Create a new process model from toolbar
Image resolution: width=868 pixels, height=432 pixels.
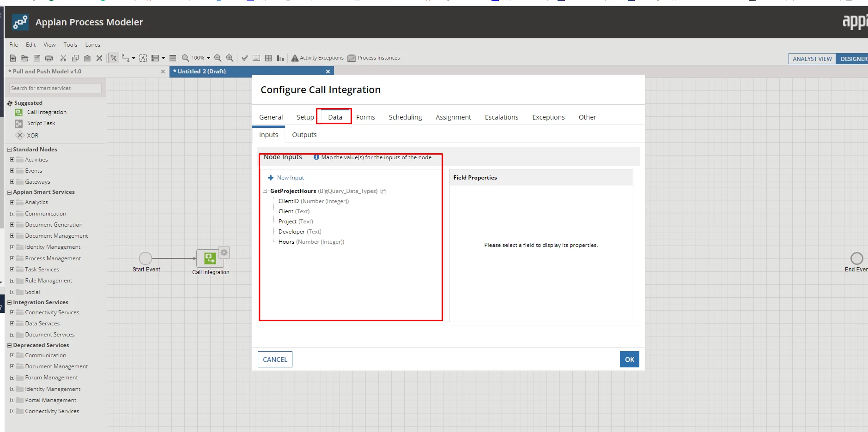(x=13, y=58)
